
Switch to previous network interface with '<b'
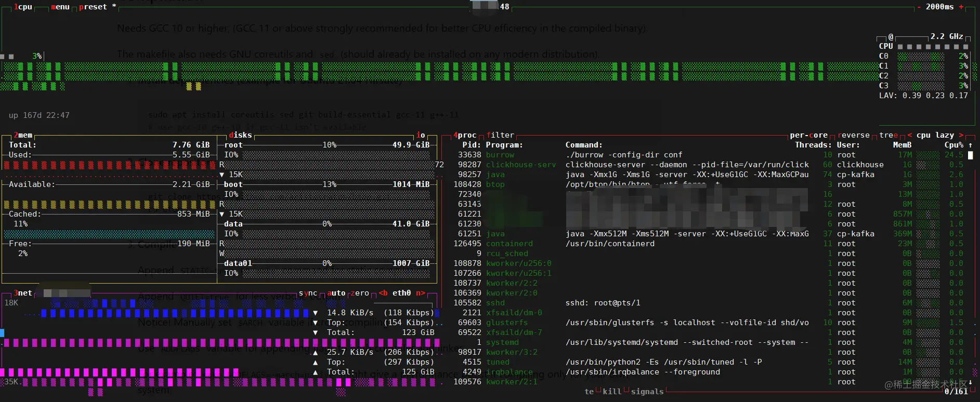(384, 293)
